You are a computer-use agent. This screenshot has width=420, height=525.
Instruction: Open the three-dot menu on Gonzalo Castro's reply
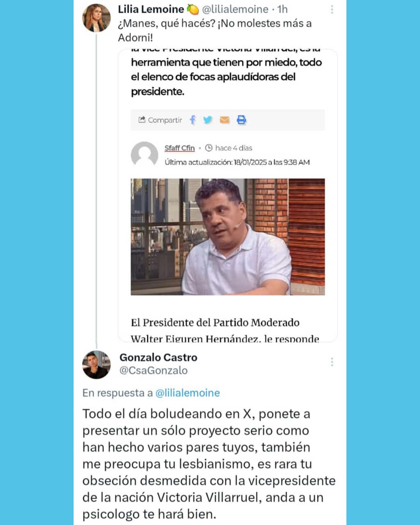pos(332,362)
